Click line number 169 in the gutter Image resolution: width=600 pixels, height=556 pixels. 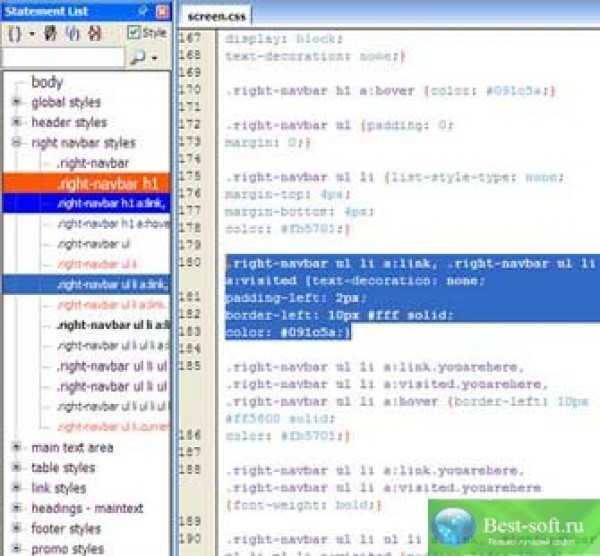coord(190,72)
